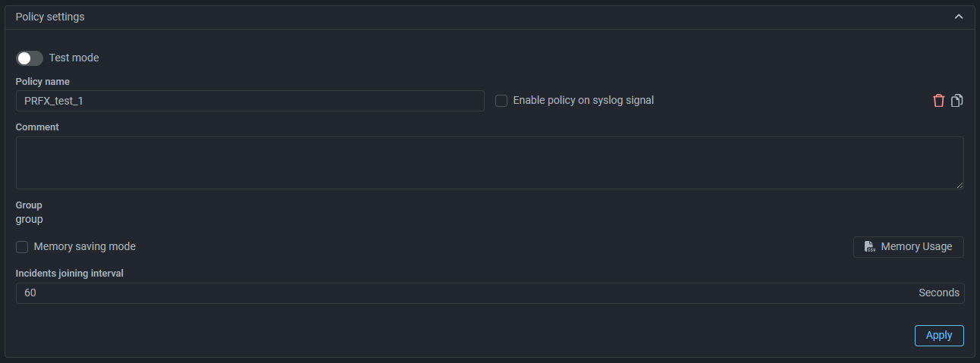
Task: Click the Policy name field containing PRFX_test_1
Action: [x=250, y=101]
